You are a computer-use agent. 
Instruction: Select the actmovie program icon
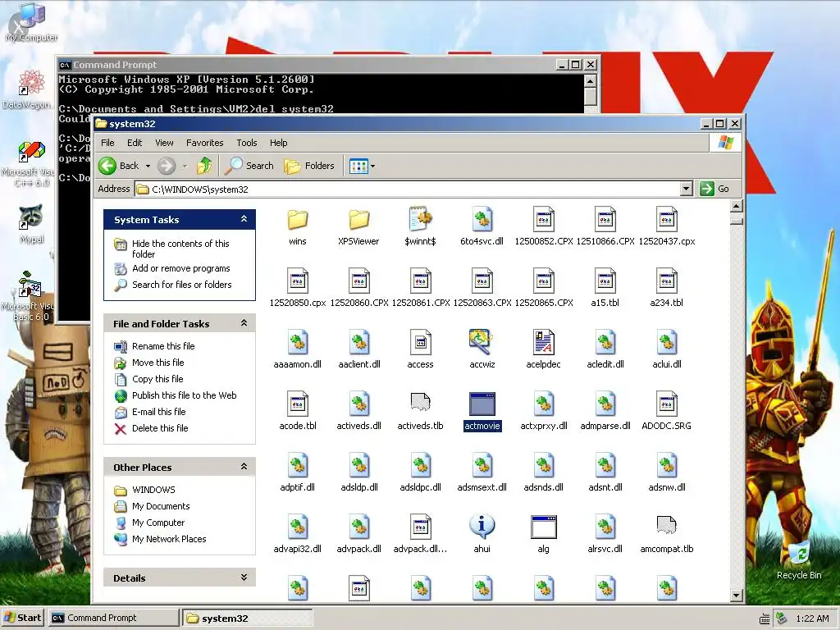(482, 404)
